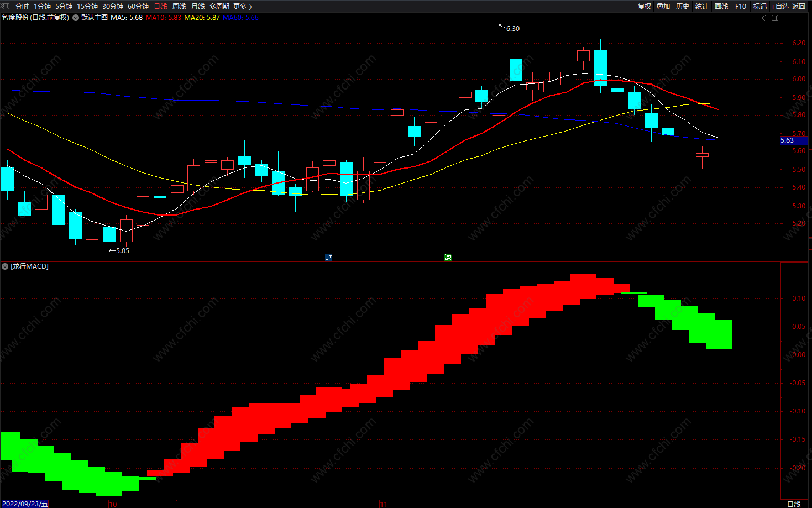Screen dimensions: 812x508
Task: Select the 30分钟 period tab
Action: 113,6
